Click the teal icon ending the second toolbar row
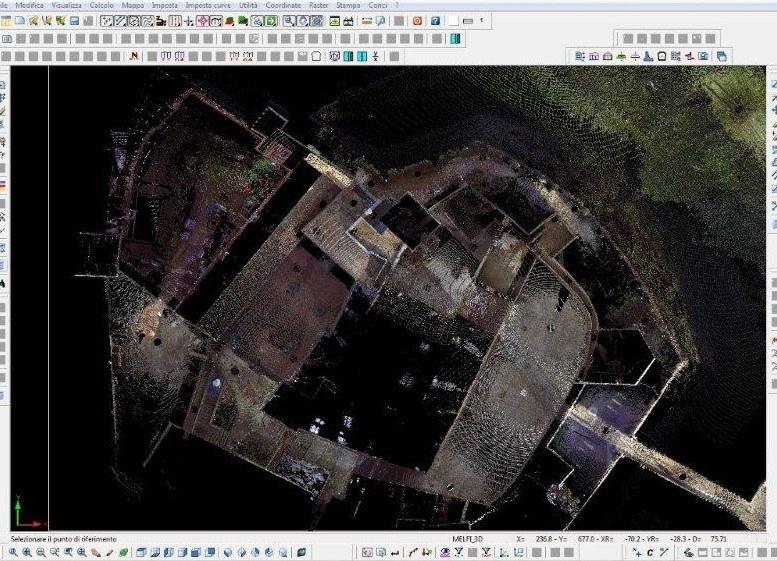This screenshot has height=561, width=777. tap(455, 39)
